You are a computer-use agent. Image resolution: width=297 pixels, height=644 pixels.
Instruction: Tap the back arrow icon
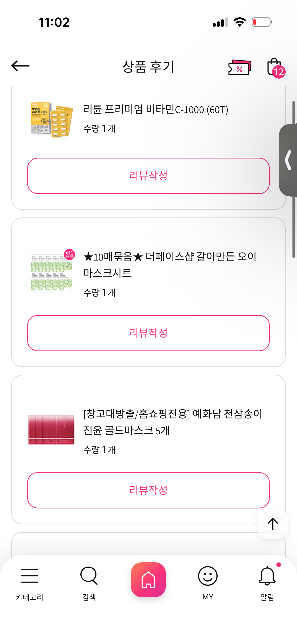[x=20, y=66]
